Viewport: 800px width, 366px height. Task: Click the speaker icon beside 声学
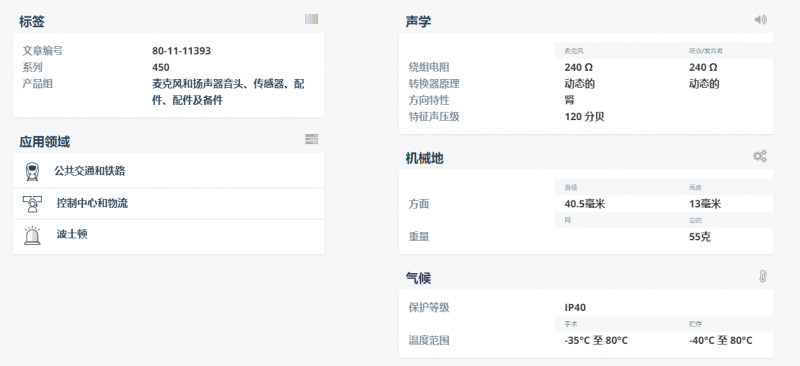pyautogui.click(x=761, y=19)
